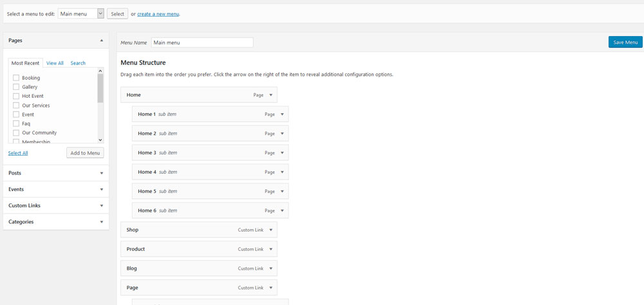Viewport: 644px width, 305px height.
Task: Tick the Gallery page checkbox
Action: click(16, 87)
